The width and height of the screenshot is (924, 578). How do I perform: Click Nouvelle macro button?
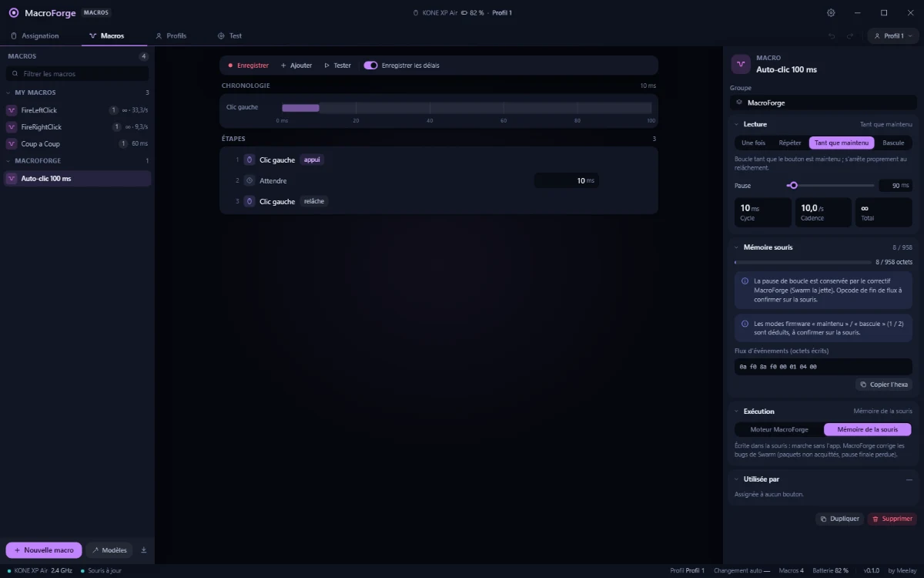[x=44, y=550]
